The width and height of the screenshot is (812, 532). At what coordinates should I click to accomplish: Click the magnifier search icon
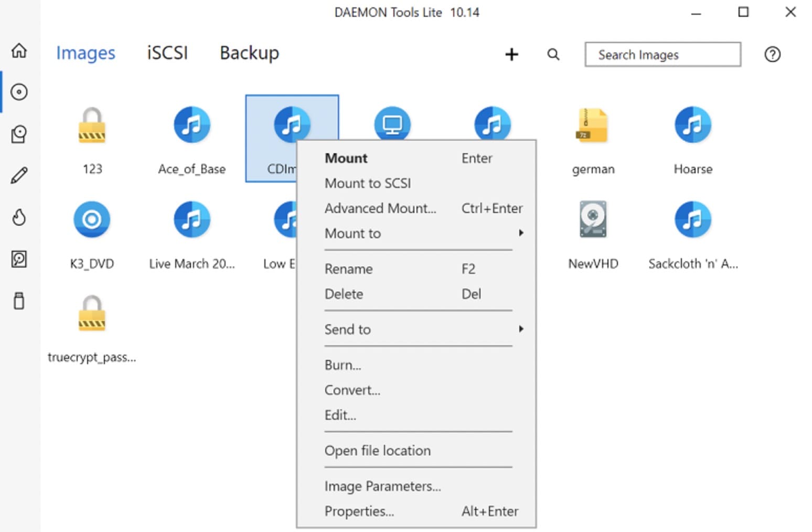pos(553,54)
